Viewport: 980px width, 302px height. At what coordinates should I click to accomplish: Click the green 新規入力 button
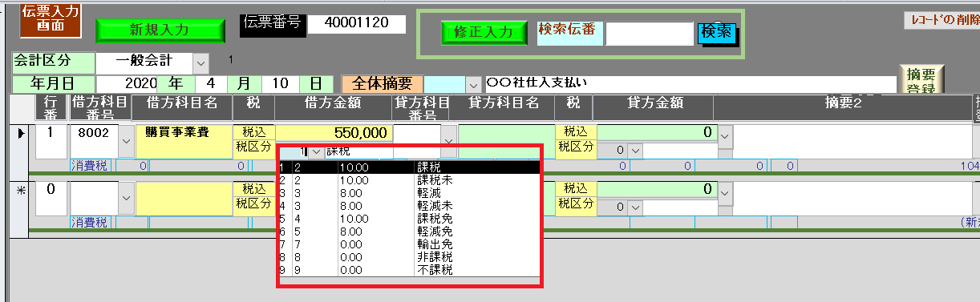pos(160,30)
